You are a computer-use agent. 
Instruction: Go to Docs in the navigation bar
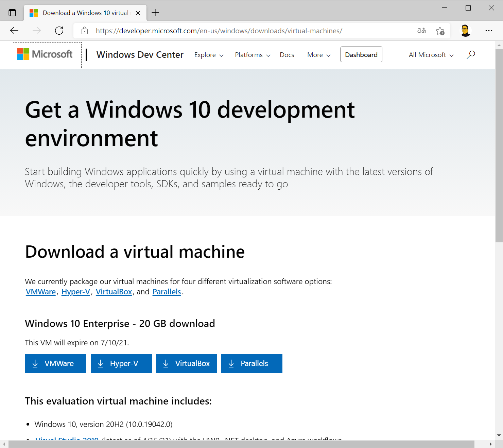coord(287,55)
